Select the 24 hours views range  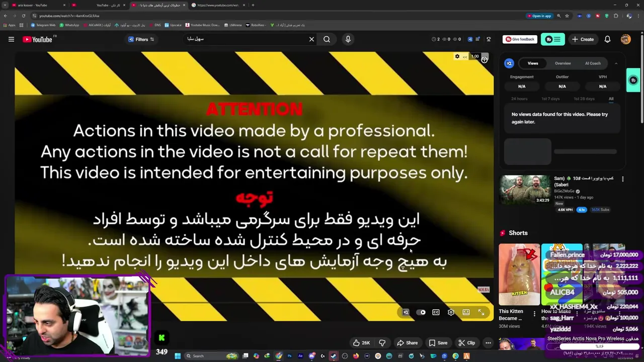pos(519,99)
